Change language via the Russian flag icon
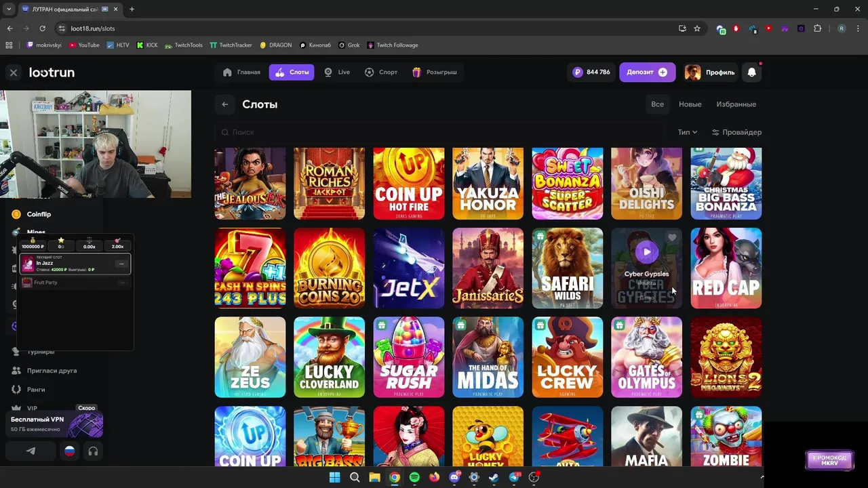This screenshot has width=868, height=488. (69, 451)
